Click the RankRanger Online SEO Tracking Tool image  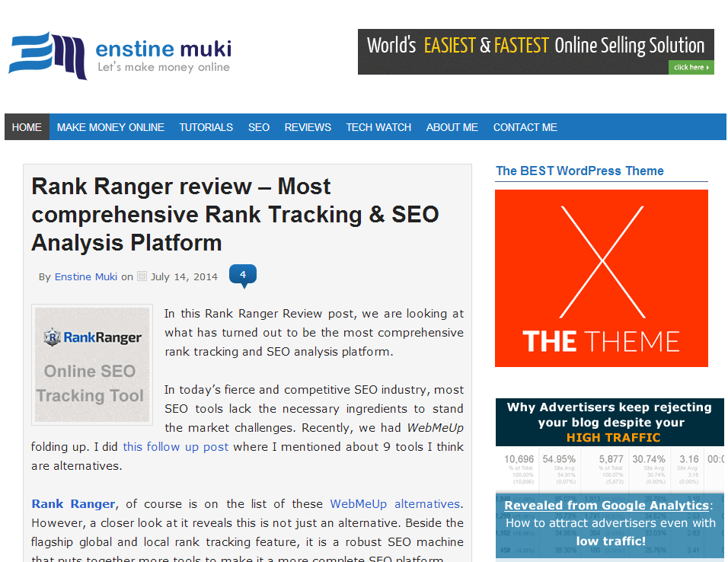pyautogui.click(x=92, y=365)
